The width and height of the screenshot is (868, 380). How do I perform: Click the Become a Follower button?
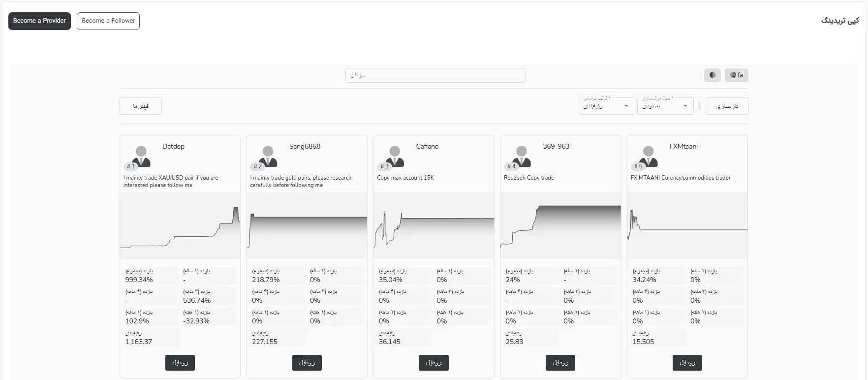point(108,21)
